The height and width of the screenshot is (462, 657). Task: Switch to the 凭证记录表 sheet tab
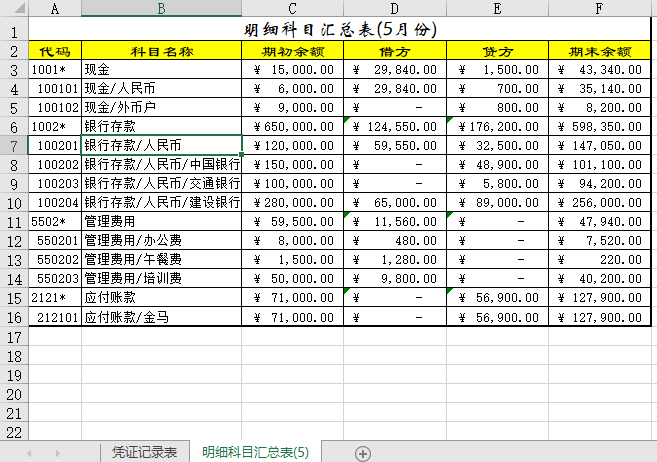(x=145, y=453)
